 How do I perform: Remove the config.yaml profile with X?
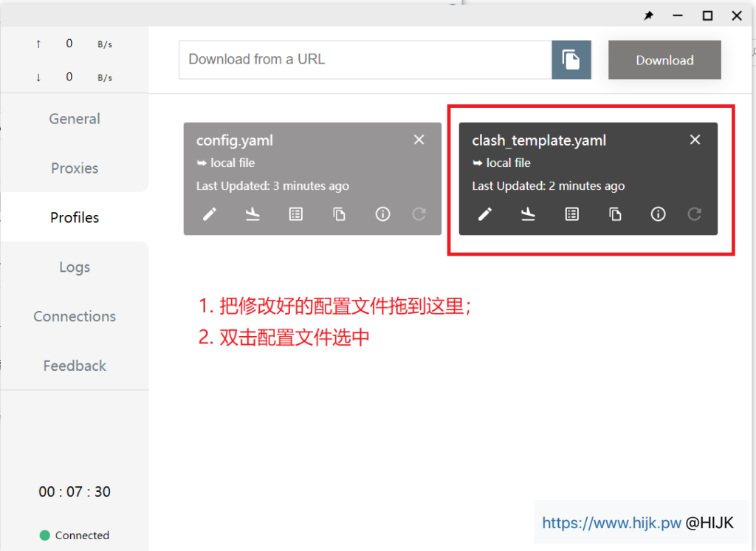click(419, 140)
